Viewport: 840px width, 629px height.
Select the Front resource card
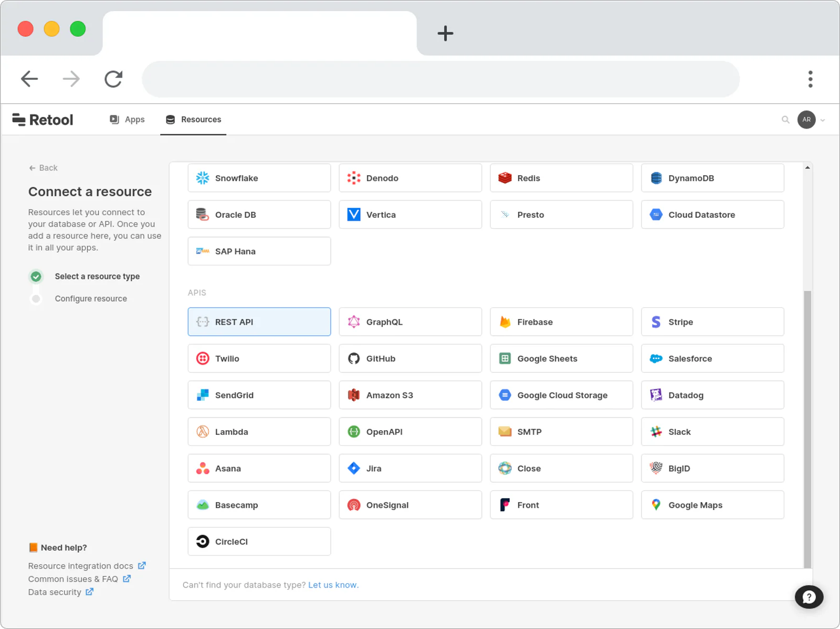pos(561,505)
